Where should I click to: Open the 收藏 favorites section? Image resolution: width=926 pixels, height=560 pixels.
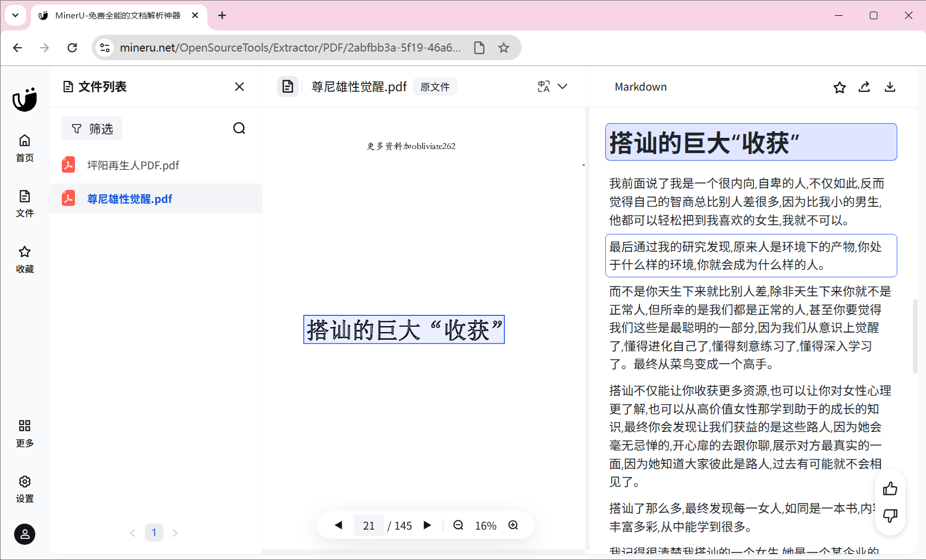click(24, 259)
